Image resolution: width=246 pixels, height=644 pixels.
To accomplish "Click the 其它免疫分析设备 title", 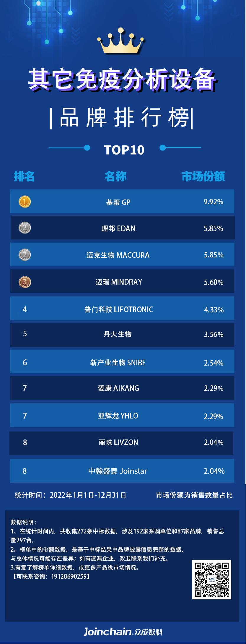I will pos(123,79).
